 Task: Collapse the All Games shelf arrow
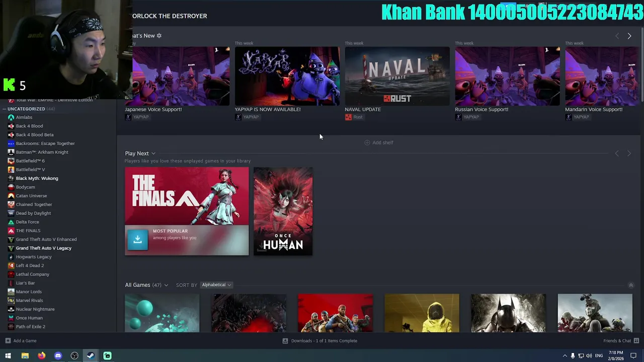coord(630,285)
